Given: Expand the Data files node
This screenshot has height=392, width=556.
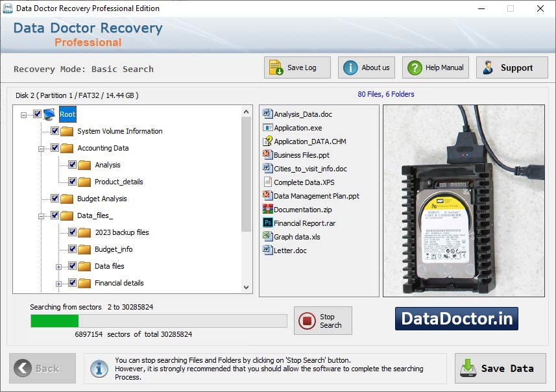Looking at the screenshot, I should pyautogui.click(x=57, y=266).
